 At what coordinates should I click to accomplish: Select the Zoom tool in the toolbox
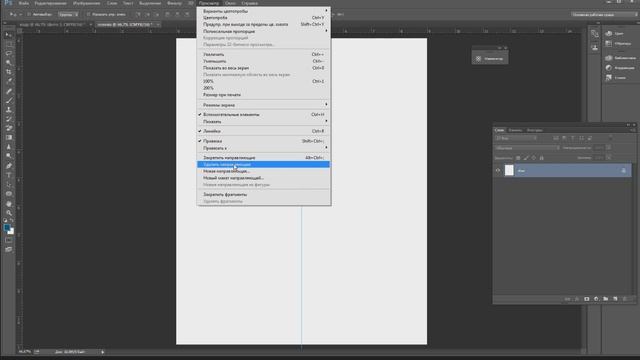click(9, 213)
